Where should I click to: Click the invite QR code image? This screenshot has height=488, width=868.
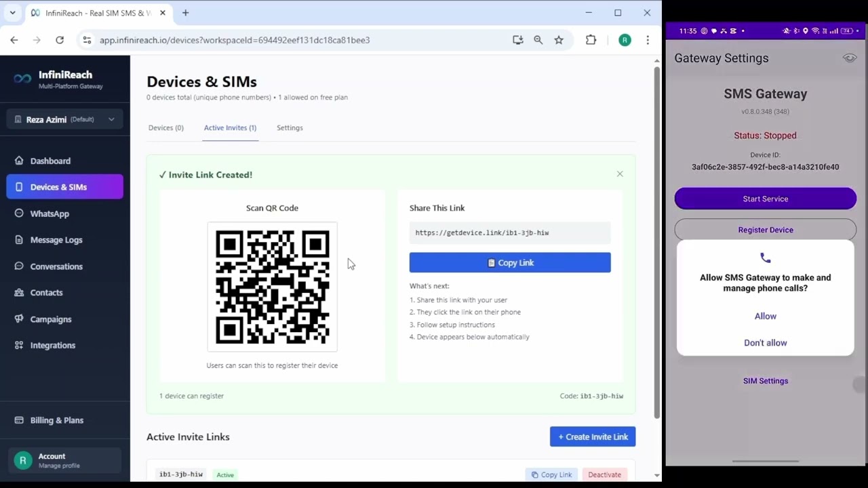click(272, 287)
